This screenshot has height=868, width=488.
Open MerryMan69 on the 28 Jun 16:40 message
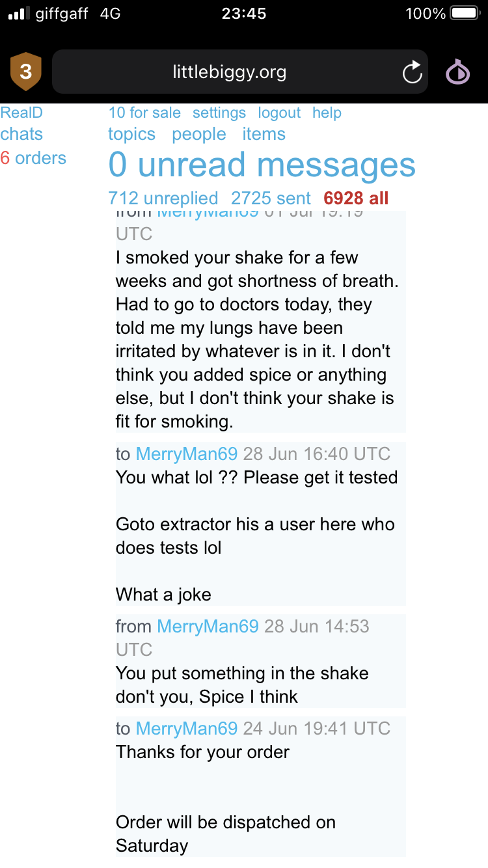(187, 454)
